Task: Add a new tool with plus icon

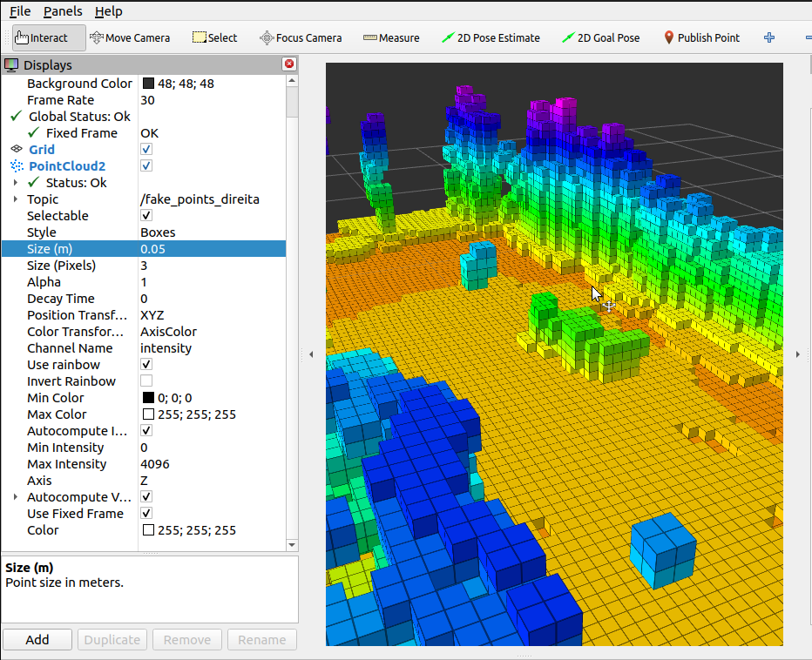Action: pos(768,37)
